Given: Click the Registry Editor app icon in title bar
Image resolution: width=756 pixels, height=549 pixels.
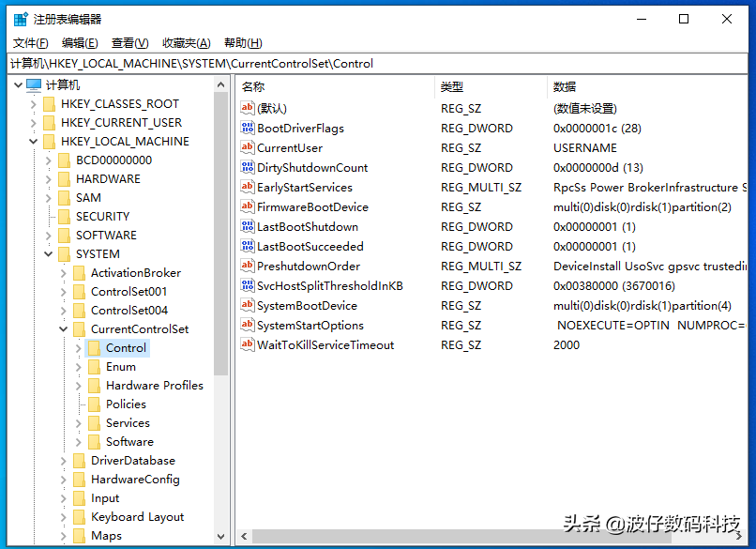Looking at the screenshot, I should 21,20.
